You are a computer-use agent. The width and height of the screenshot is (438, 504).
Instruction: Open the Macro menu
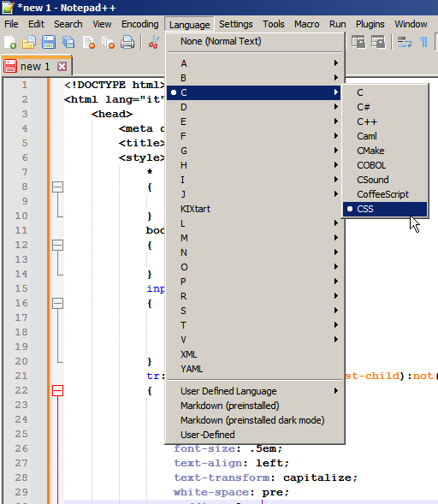point(306,25)
